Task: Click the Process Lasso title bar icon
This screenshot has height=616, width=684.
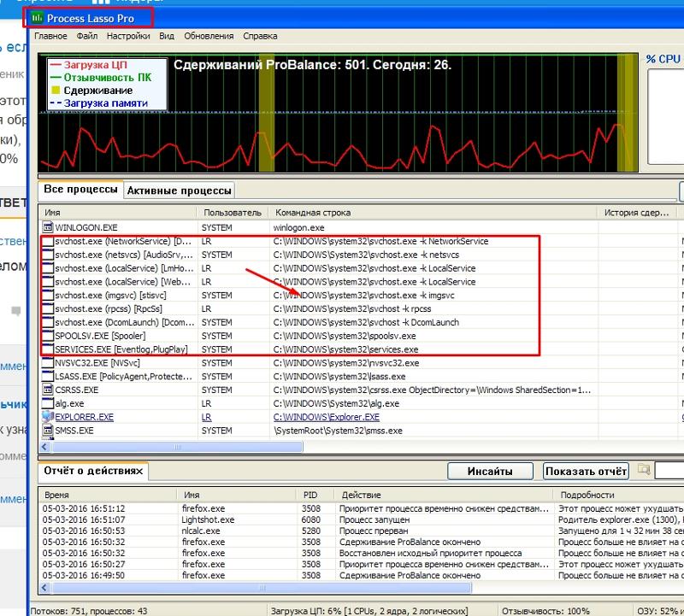Action: click(x=38, y=17)
